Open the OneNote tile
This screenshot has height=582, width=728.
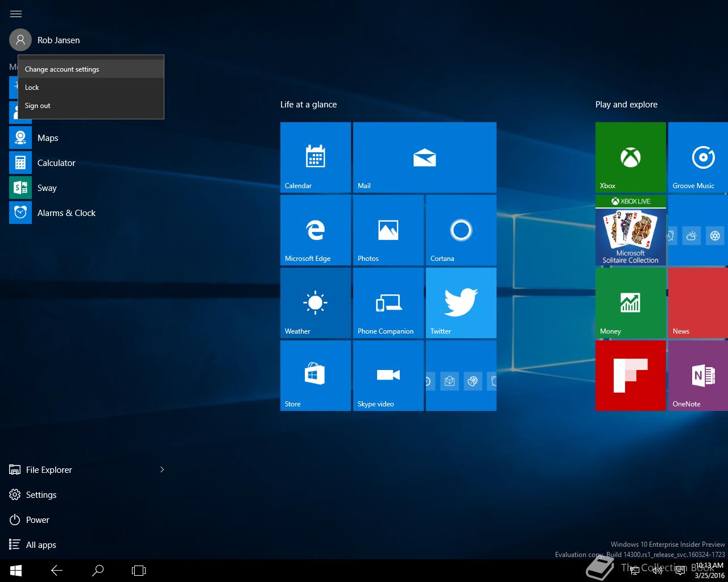click(x=698, y=376)
